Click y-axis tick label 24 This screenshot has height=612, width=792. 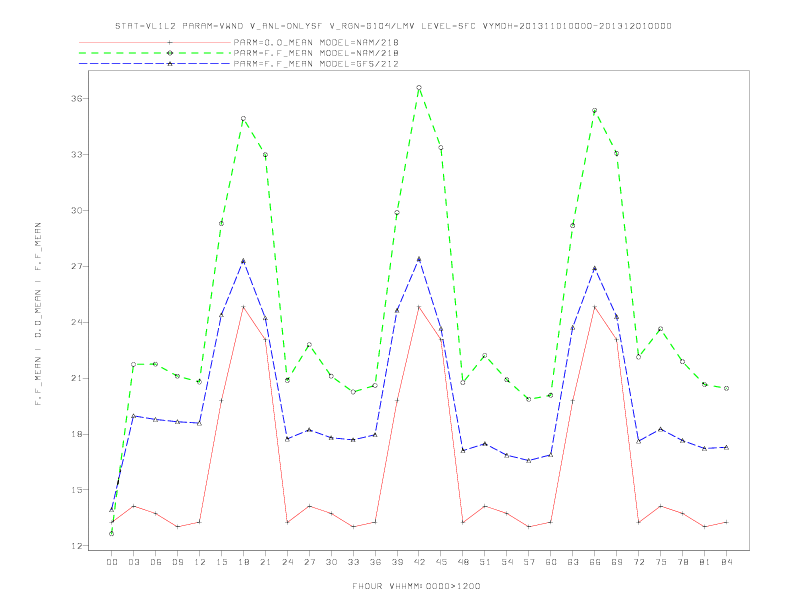click(x=76, y=322)
